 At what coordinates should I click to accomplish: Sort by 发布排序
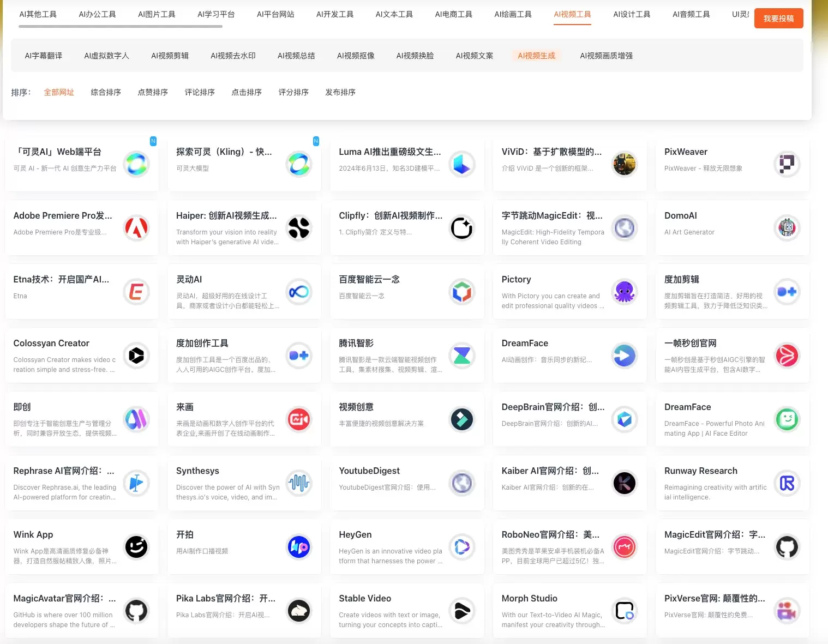click(340, 92)
